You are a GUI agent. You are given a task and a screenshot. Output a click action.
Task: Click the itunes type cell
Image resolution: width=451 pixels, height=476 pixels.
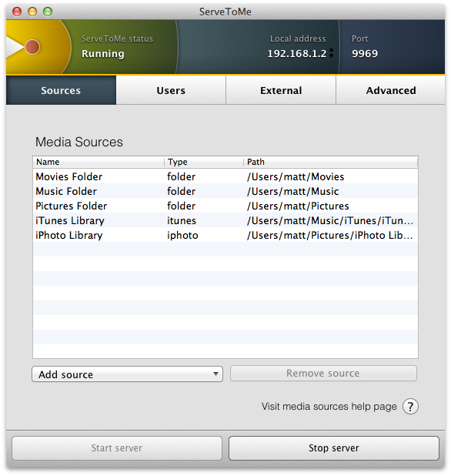[182, 221]
